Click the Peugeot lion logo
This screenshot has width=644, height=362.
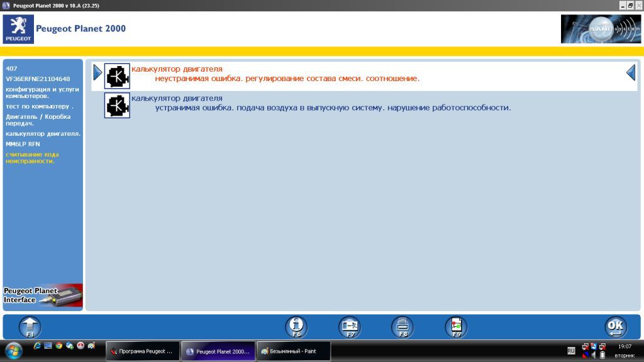pyautogui.click(x=18, y=29)
